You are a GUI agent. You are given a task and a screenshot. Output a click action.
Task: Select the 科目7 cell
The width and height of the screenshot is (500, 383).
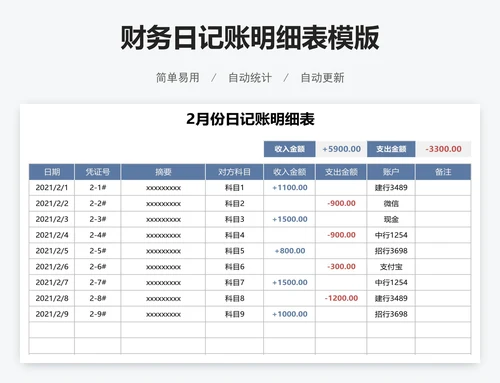coord(234,282)
